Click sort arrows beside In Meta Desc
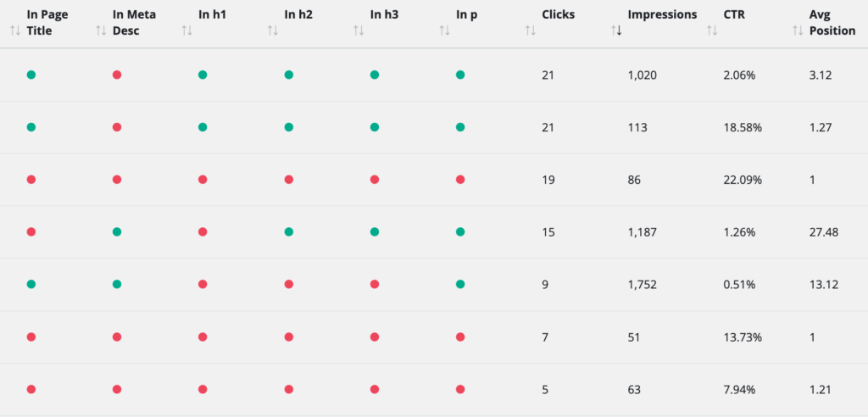Image resolution: width=868 pixels, height=417 pixels. (x=101, y=31)
